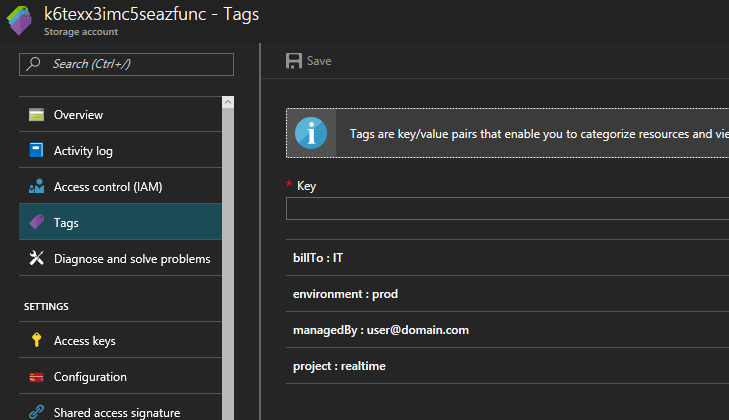Open the Overview menu item
The height and width of the screenshot is (420, 729).
[78, 114]
